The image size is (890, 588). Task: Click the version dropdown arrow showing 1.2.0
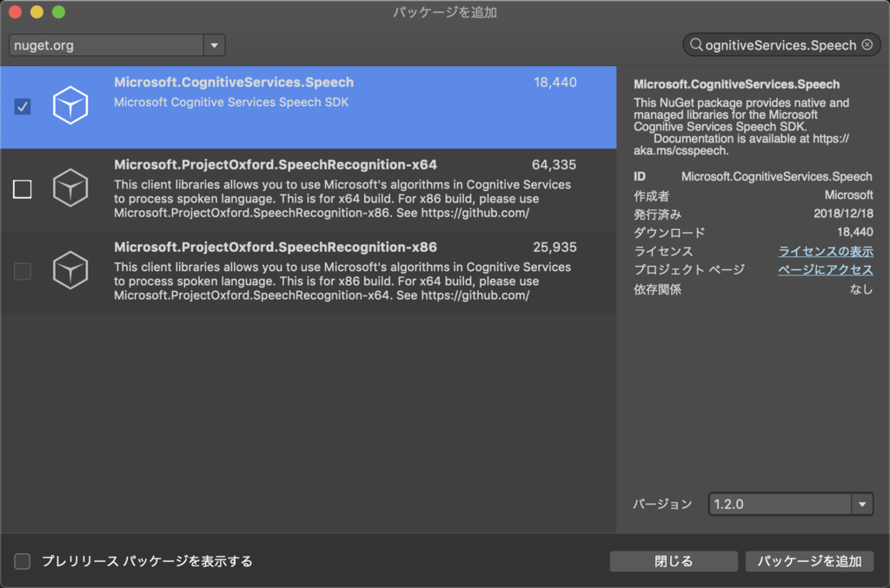pos(862,504)
